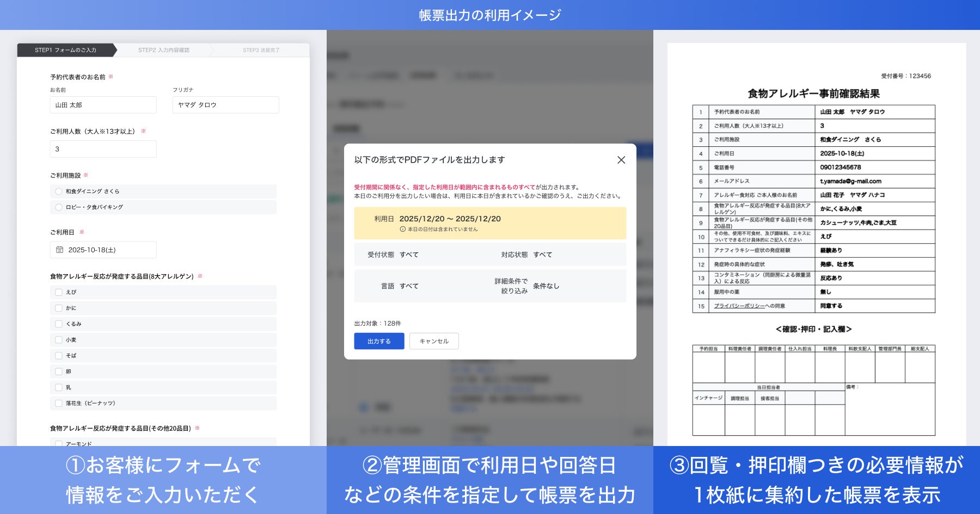Screen dimensions: 980x514
Task: Click the 詳細条件で絞り込み 条件なし value
Action: [546, 286]
